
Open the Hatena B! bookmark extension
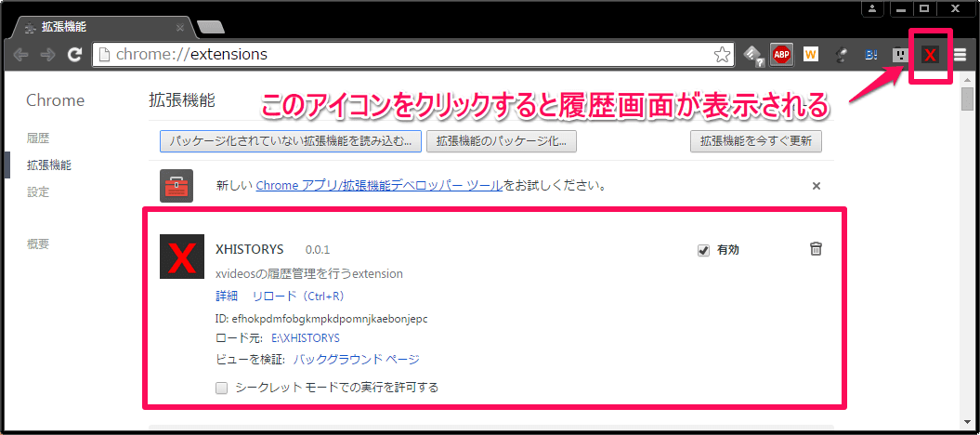[871, 55]
